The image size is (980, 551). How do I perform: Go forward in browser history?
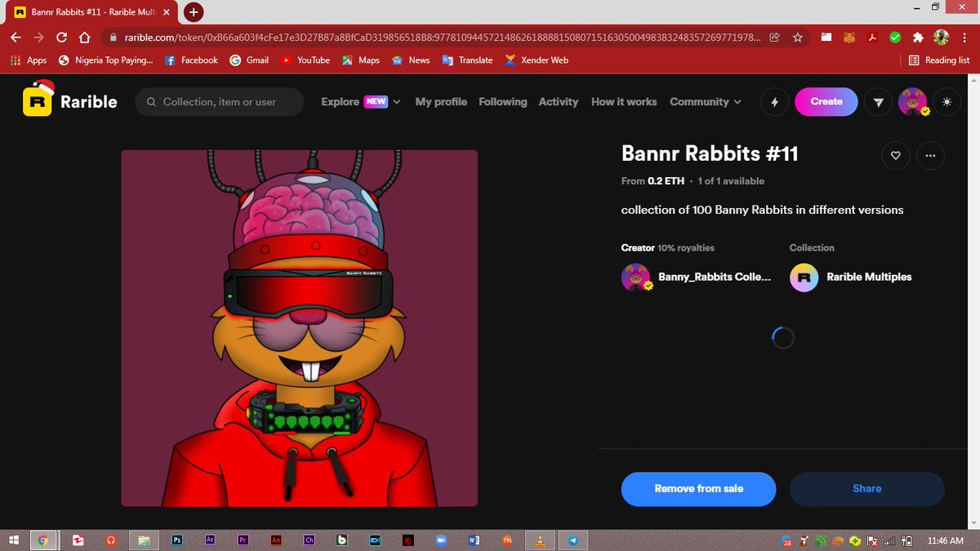(x=38, y=38)
